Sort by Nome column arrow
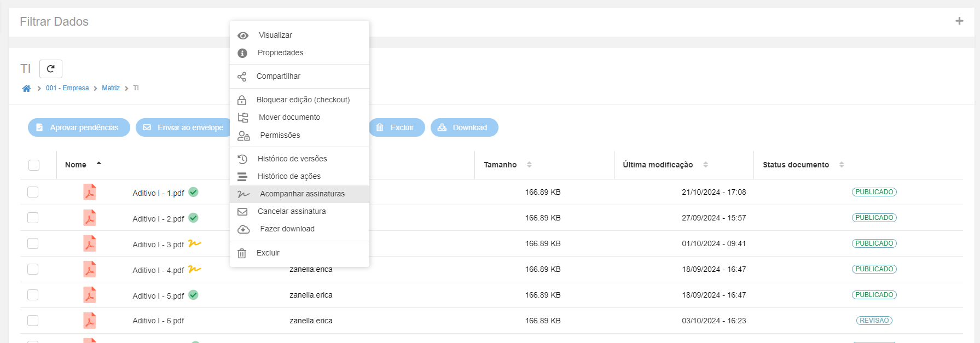Image resolution: width=980 pixels, height=343 pixels. point(98,164)
